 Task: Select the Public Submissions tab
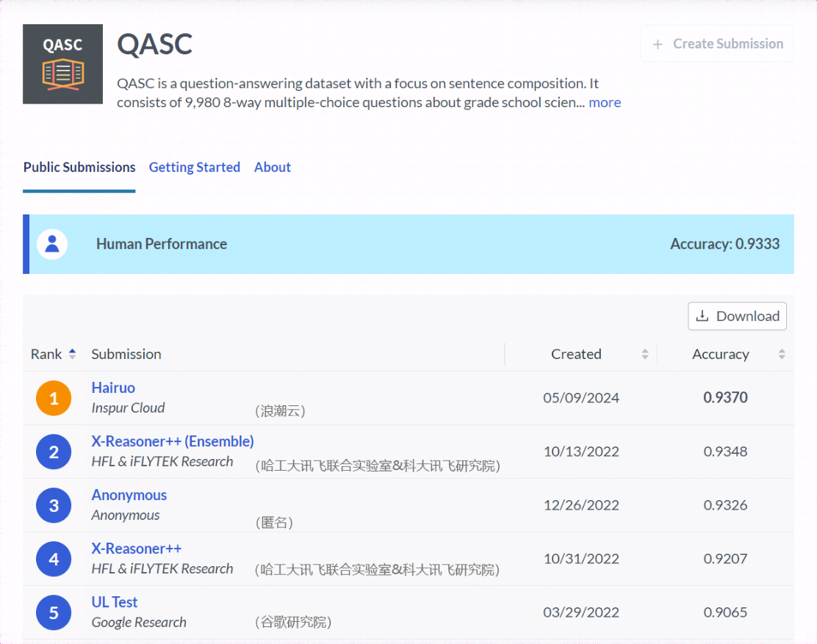pyautogui.click(x=79, y=167)
